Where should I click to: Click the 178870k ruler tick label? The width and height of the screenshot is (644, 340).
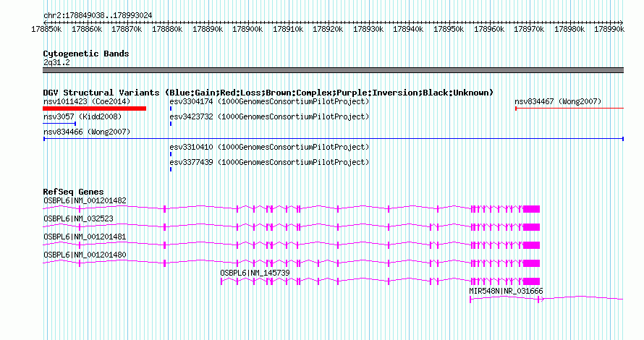pyautogui.click(x=127, y=29)
